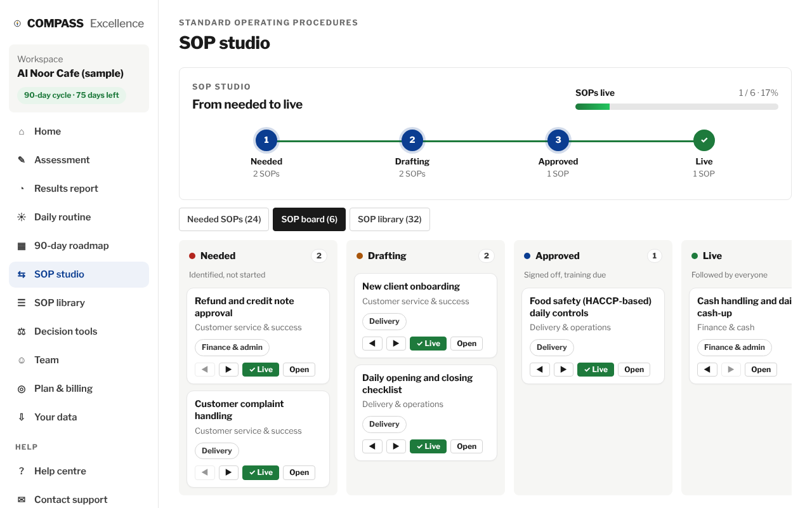This screenshot has width=812, height=508.
Task: Click step 1 Needed circle
Action: click(x=266, y=140)
